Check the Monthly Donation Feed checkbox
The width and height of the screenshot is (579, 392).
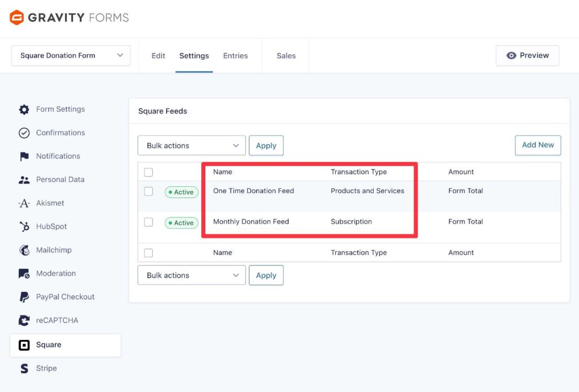tap(149, 222)
